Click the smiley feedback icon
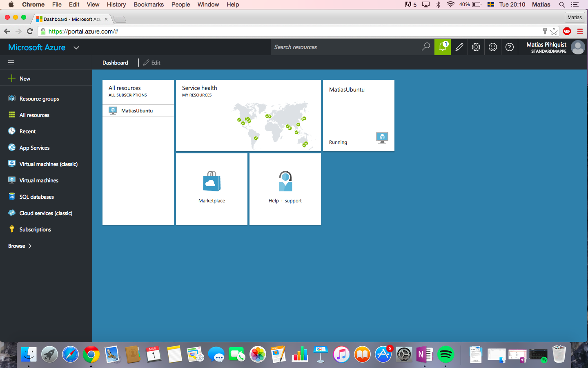This screenshot has width=588, height=368. pos(493,47)
